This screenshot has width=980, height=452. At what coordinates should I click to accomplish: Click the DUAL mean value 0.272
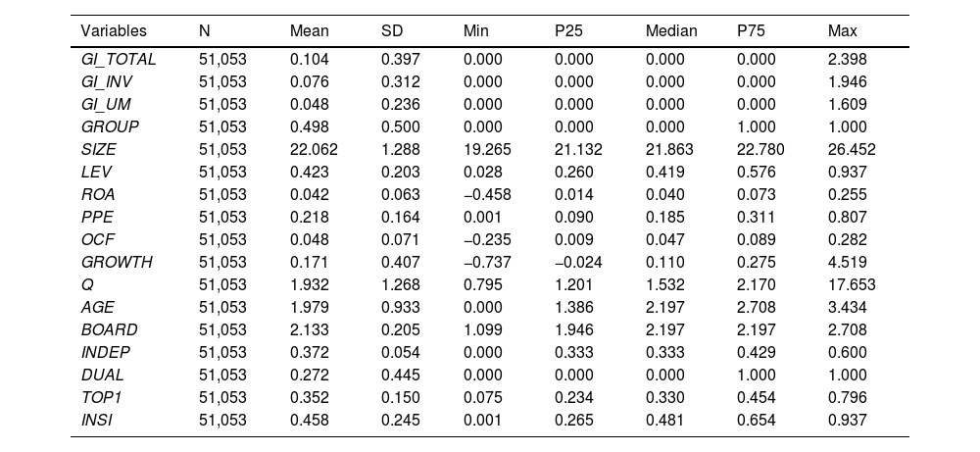[x=309, y=376]
